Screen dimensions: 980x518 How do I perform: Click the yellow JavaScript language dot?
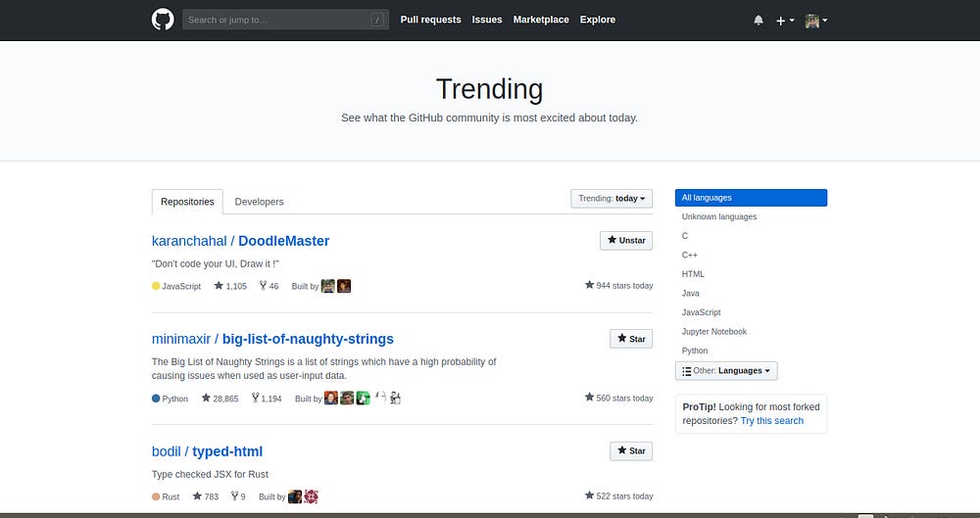pyautogui.click(x=156, y=286)
